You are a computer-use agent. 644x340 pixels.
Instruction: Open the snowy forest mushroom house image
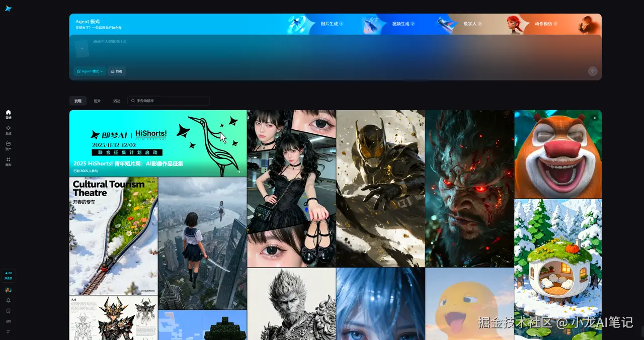coord(558,270)
